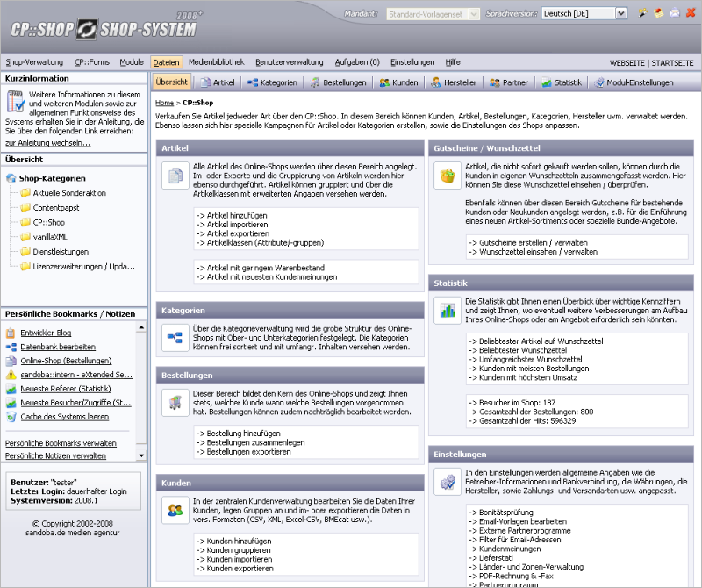The width and height of the screenshot is (702, 588).
Task: Click the Artikel section document icon
Action: 175,176
